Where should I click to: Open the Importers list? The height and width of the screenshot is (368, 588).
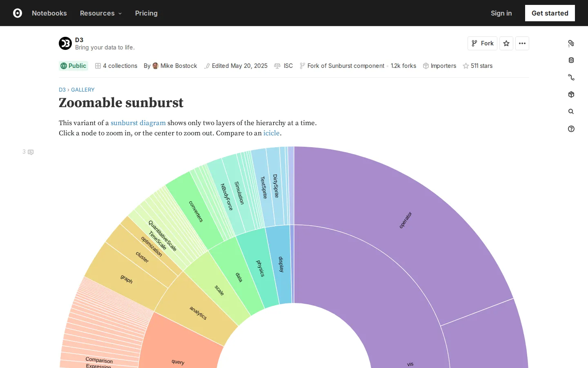coord(440,66)
